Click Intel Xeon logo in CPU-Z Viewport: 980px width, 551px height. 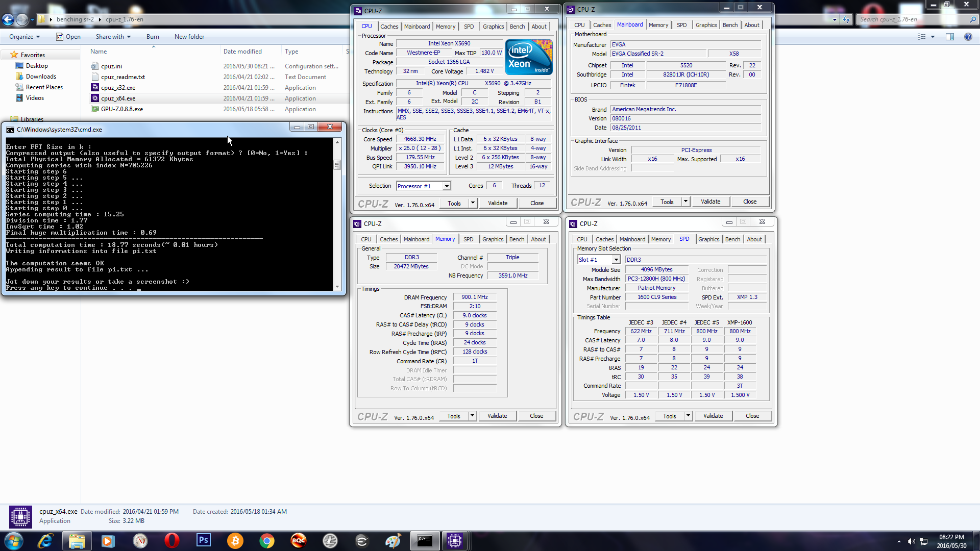click(529, 57)
